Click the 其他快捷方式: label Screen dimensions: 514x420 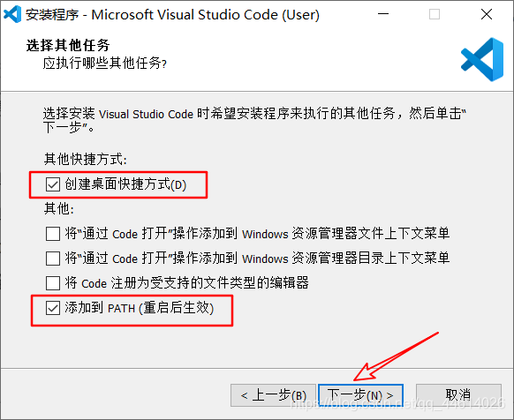pos(86,159)
